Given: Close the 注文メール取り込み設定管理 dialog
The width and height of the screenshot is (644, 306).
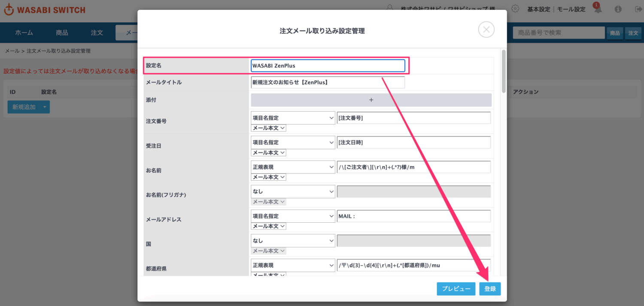Looking at the screenshot, I should [486, 30].
